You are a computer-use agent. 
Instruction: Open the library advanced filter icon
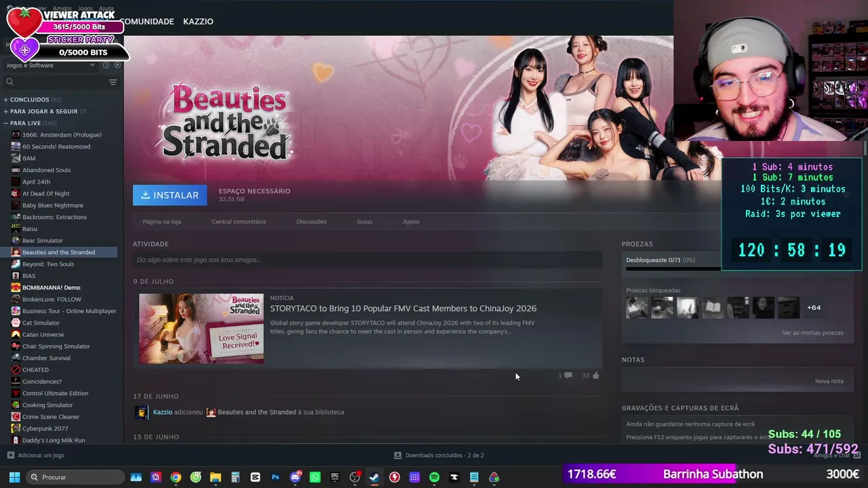[113, 82]
